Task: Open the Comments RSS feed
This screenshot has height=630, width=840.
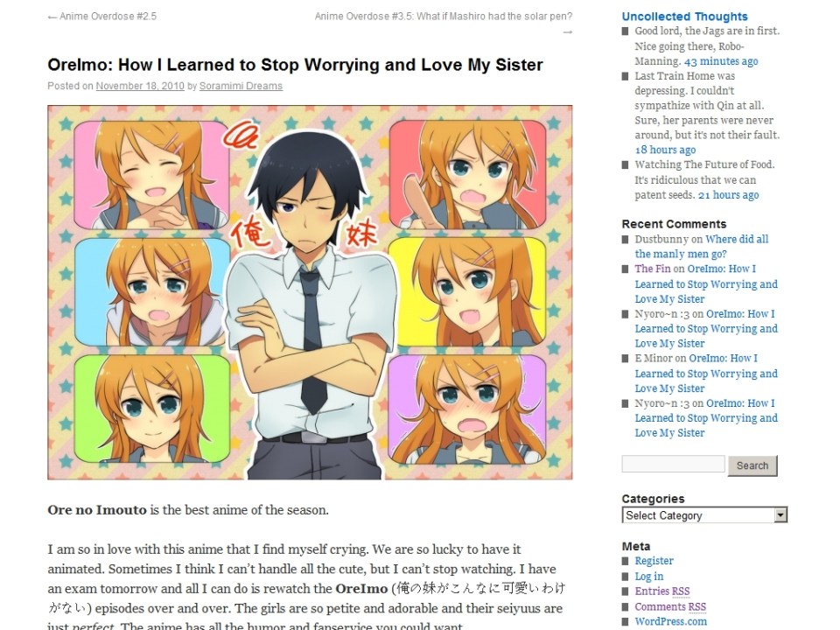Action: tap(670, 607)
